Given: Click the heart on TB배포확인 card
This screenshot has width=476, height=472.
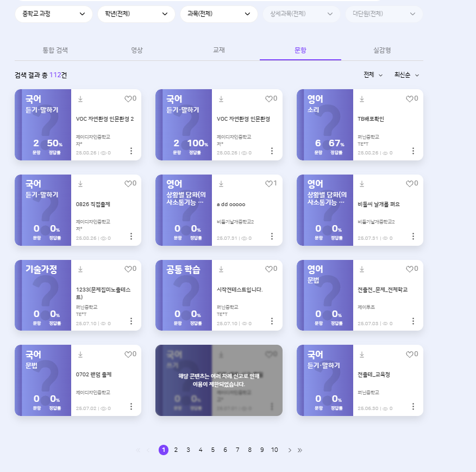Looking at the screenshot, I should (410, 99).
